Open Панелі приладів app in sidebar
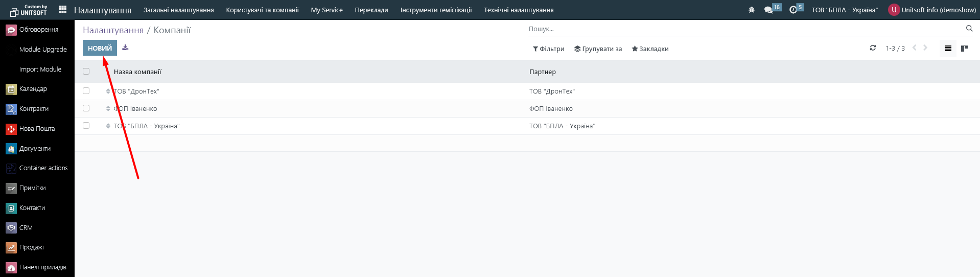Image resolution: width=980 pixels, height=277 pixels. pyautogui.click(x=37, y=267)
